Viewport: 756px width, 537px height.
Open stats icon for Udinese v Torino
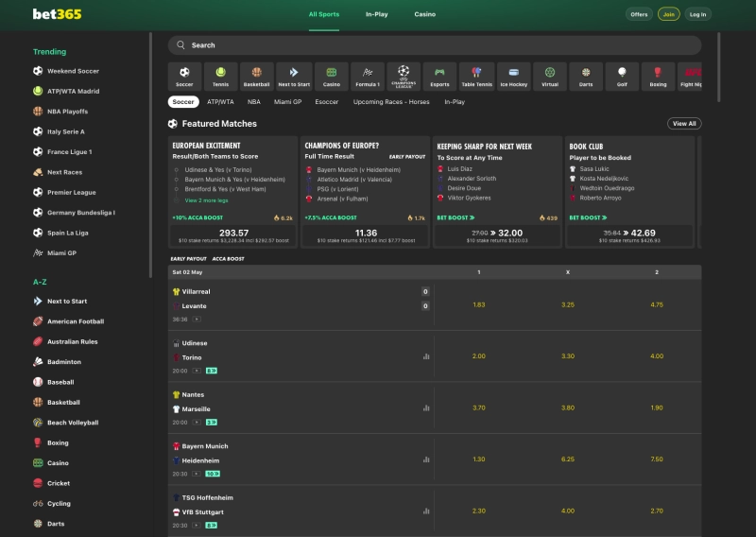(426, 356)
